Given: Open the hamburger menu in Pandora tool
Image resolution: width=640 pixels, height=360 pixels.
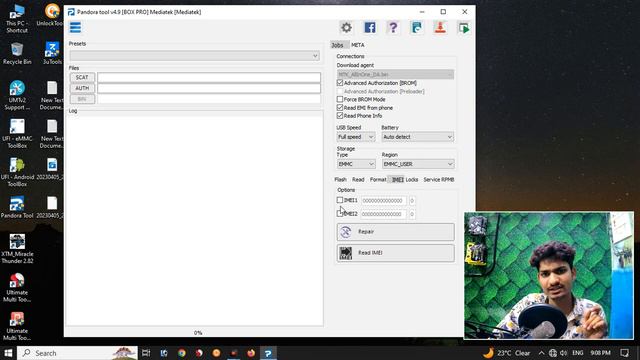Looking at the screenshot, I should coord(75,27).
